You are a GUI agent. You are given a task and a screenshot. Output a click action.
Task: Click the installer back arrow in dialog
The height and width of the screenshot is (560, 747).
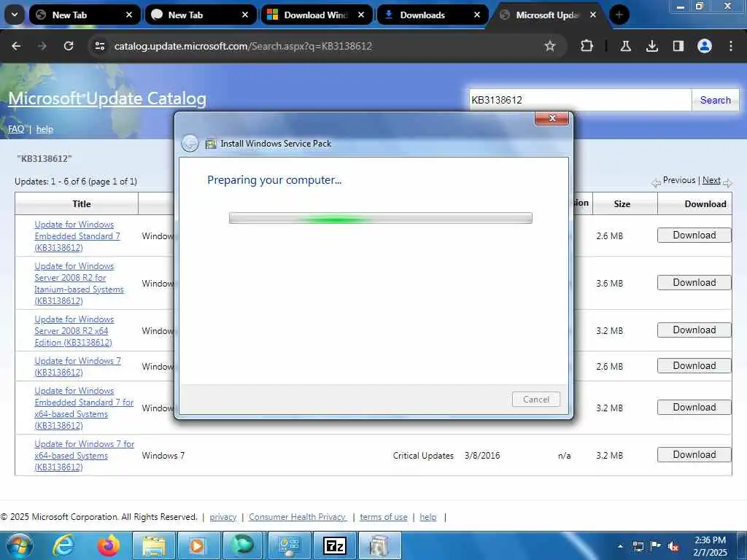(190, 143)
